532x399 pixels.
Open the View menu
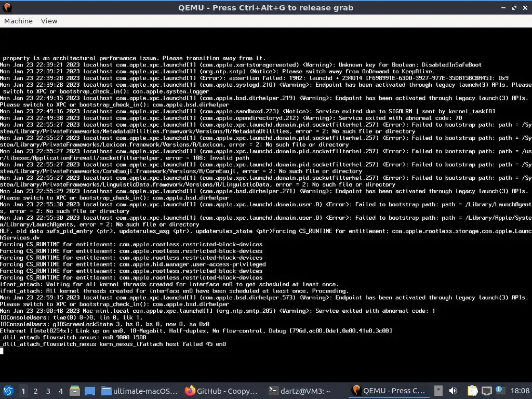click(49, 21)
